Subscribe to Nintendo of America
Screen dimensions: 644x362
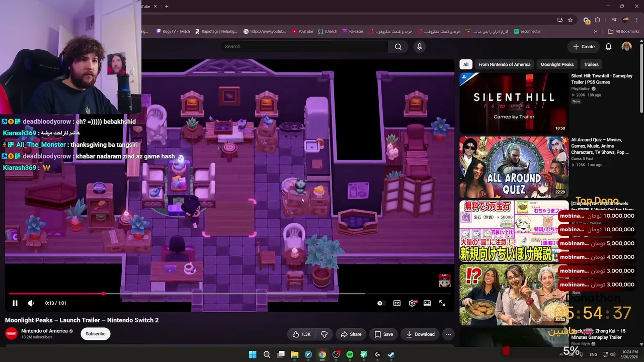96,334
